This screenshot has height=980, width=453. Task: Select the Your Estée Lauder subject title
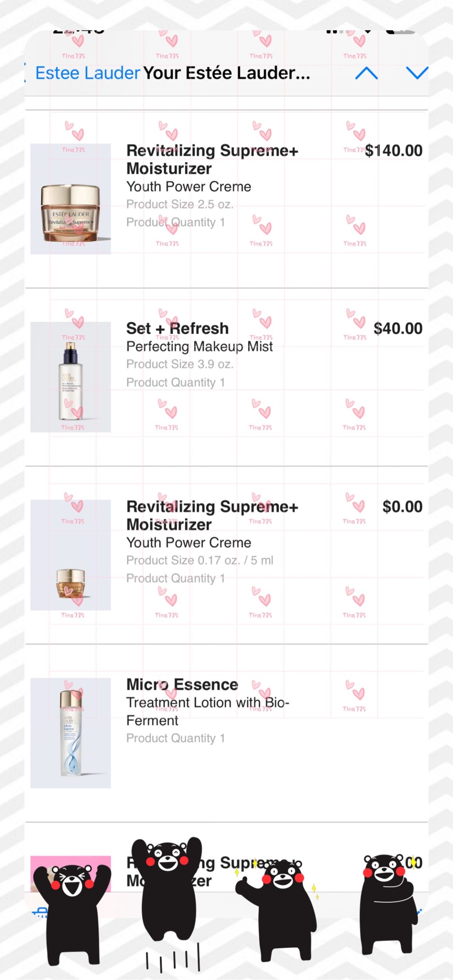[226, 73]
